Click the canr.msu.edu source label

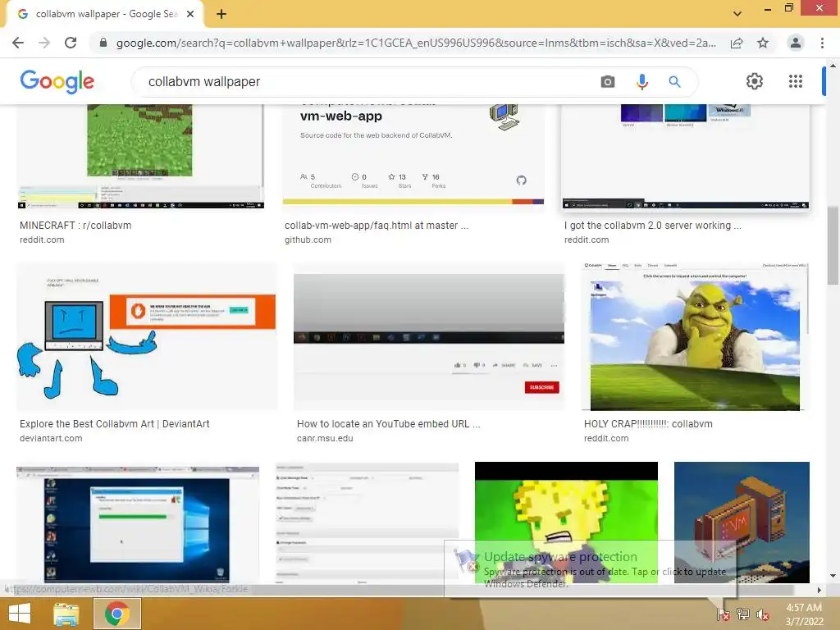325,438
